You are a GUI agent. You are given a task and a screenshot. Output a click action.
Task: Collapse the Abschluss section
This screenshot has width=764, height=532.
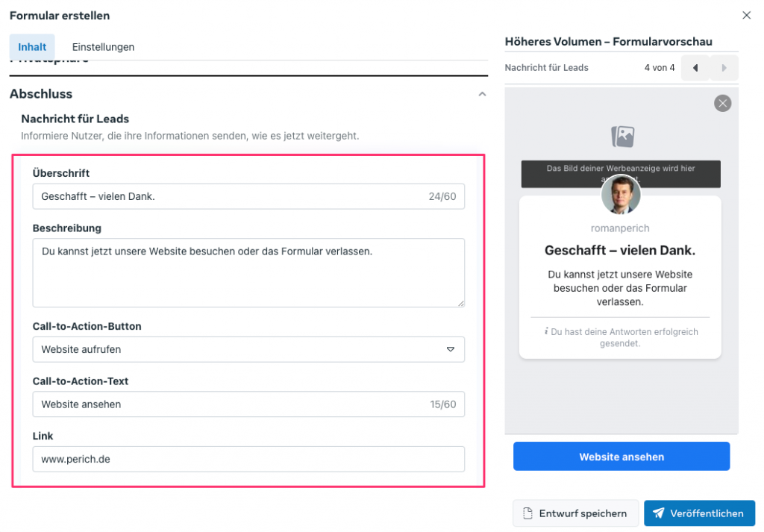482,94
